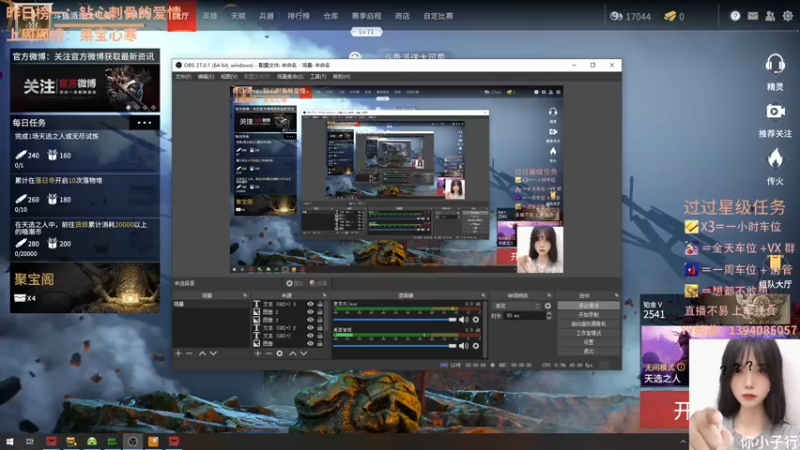Click the 传火 flame icon
This screenshot has height=450, width=800.
pos(775,159)
